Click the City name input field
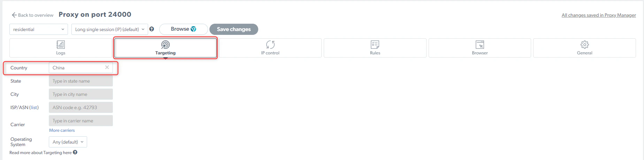The width and height of the screenshot is (644, 160). click(x=81, y=94)
